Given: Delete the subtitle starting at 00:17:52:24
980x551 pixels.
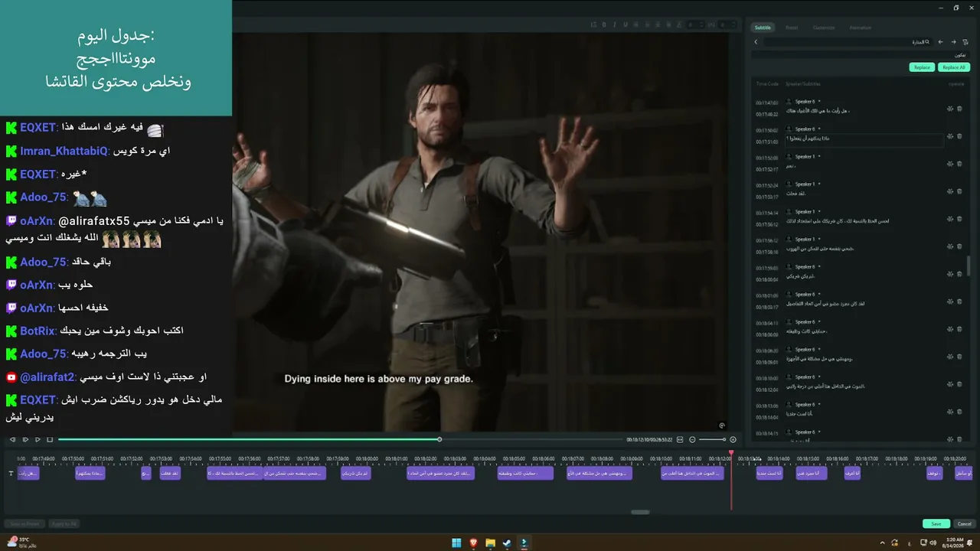Looking at the screenshot, I should pyautogui.click(x=959, y=191).
